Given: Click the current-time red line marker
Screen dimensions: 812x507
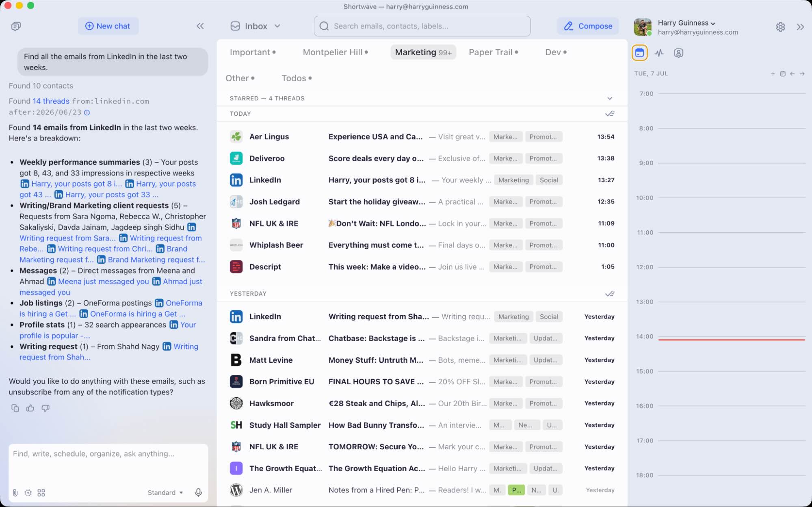Looking at the screenshot, I should (x=732, y=340).
